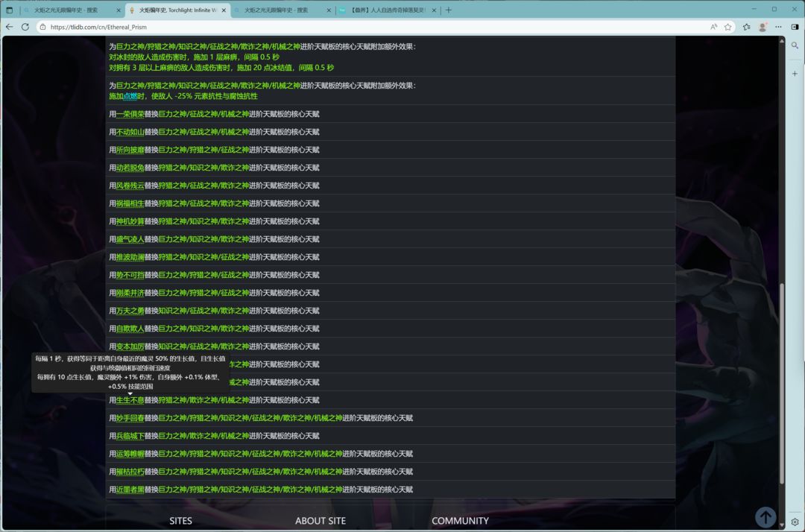
Task: Open the 势不可挡 talent link
Action: (130, 275)
